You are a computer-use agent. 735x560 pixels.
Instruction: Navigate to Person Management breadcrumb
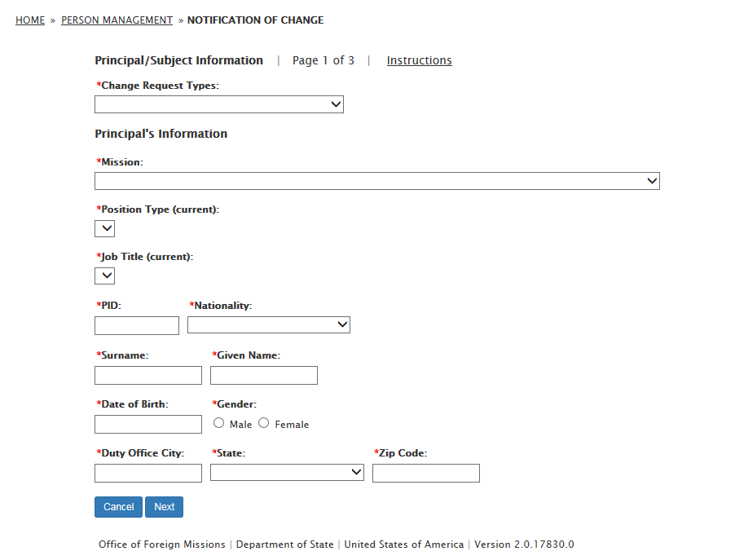point(117,20)
